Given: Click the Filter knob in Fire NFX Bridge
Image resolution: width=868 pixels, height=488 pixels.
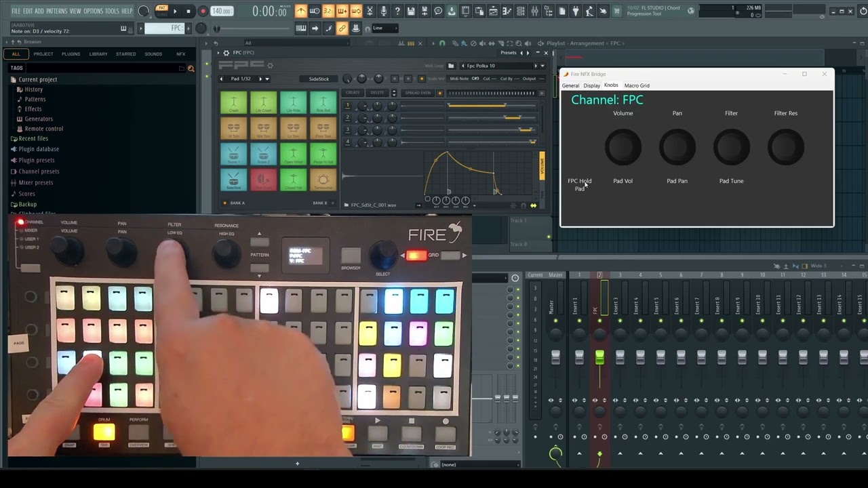Looking at the screenshot, I should coord(731,146).
